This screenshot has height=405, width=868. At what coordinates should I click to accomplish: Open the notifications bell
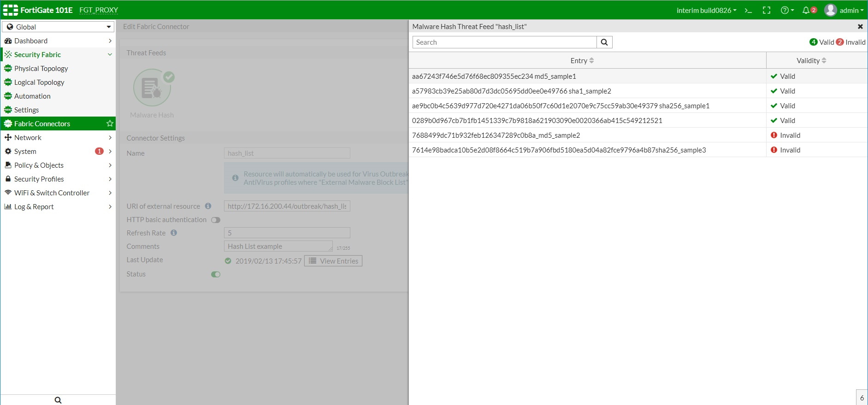point(806,10)
